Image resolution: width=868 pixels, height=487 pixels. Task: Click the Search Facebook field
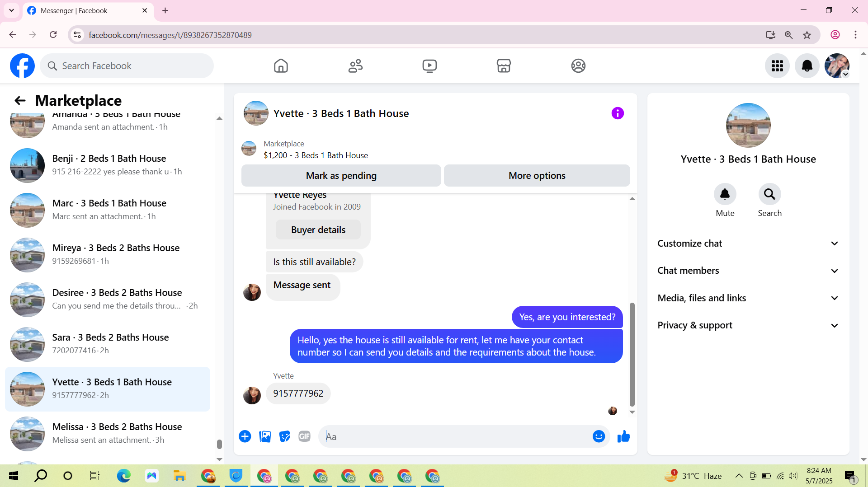[x=127, y=66]
